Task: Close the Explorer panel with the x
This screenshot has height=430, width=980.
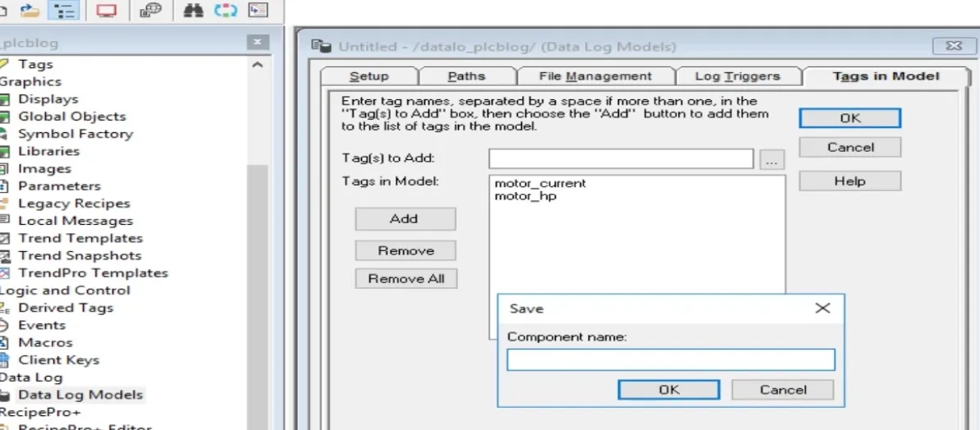Action: point(258,43)
